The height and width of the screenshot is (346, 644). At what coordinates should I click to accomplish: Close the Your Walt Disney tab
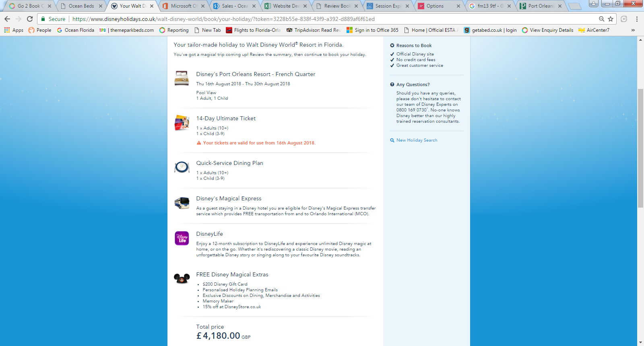[152, 6]
